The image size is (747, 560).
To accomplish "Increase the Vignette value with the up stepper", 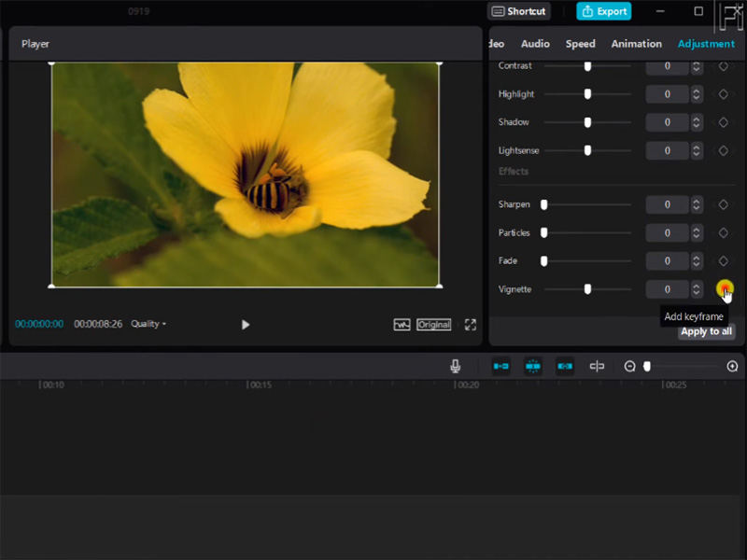I will pyautogui.click(x=696, y=286).
